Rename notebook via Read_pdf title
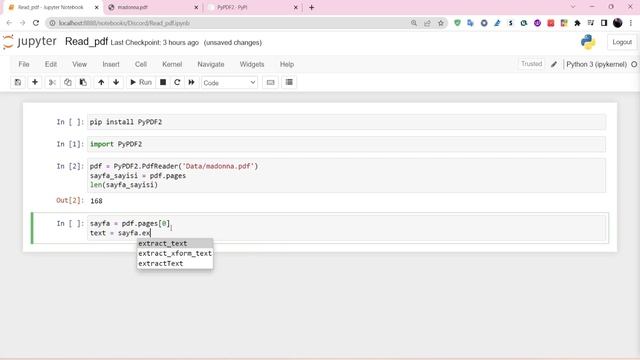 [87, 42]
